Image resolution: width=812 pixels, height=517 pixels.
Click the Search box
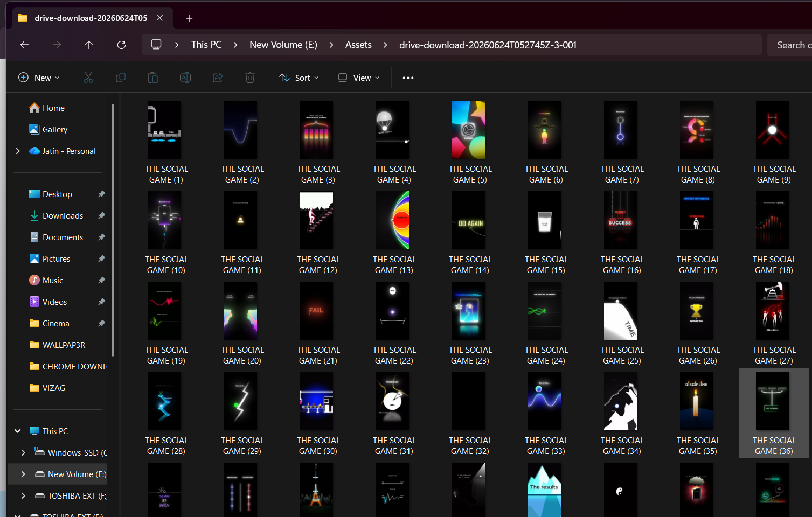click(790, 45)
